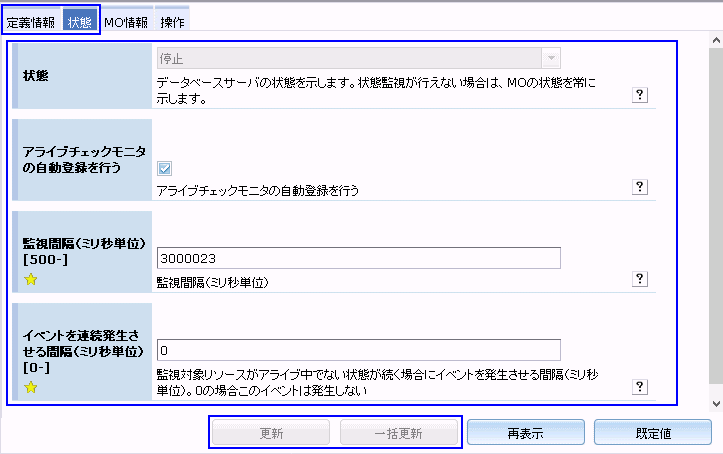Show help for イベント連続発生 interval
The image size is (723, 454).
tap(641, 387)
